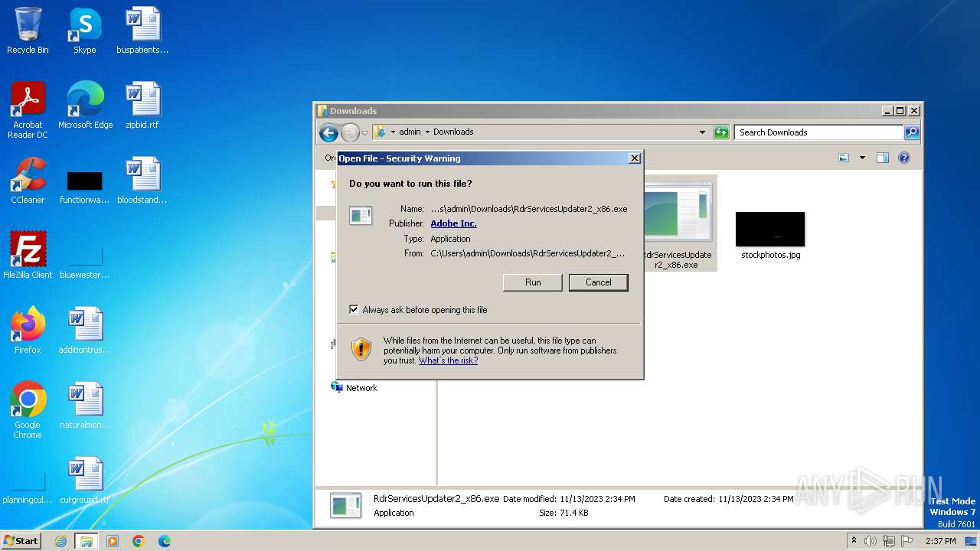
Task: Launch Skype from the desktop
Action: (84, 31)
